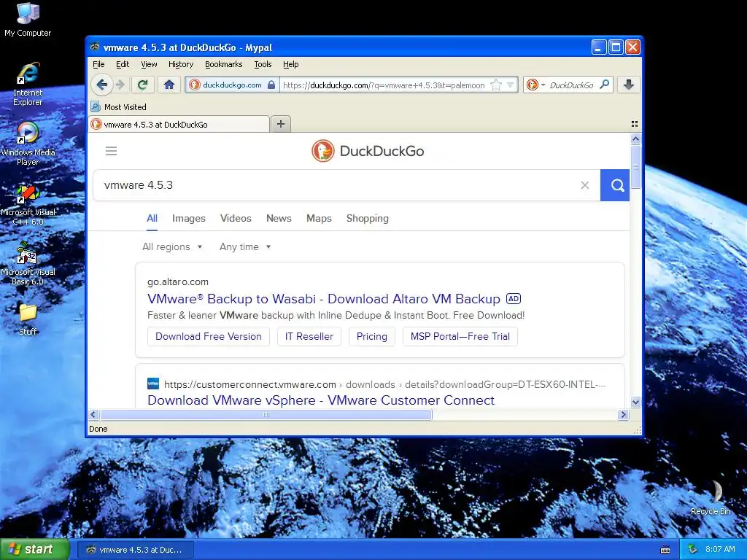The image size is (747, 560).
Task: Click the DuckDuckGo toolbar search field
Action: (x=571, y=85)
